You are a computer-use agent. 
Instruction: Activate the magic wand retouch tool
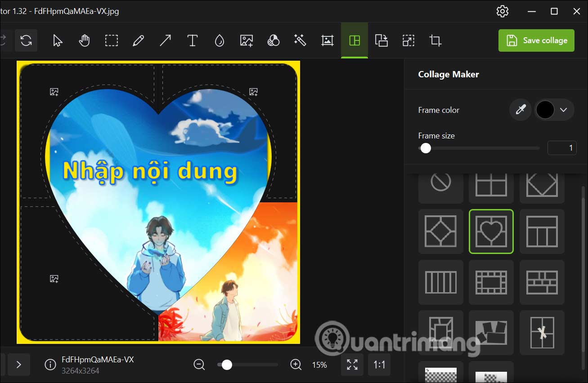(300, 40)
